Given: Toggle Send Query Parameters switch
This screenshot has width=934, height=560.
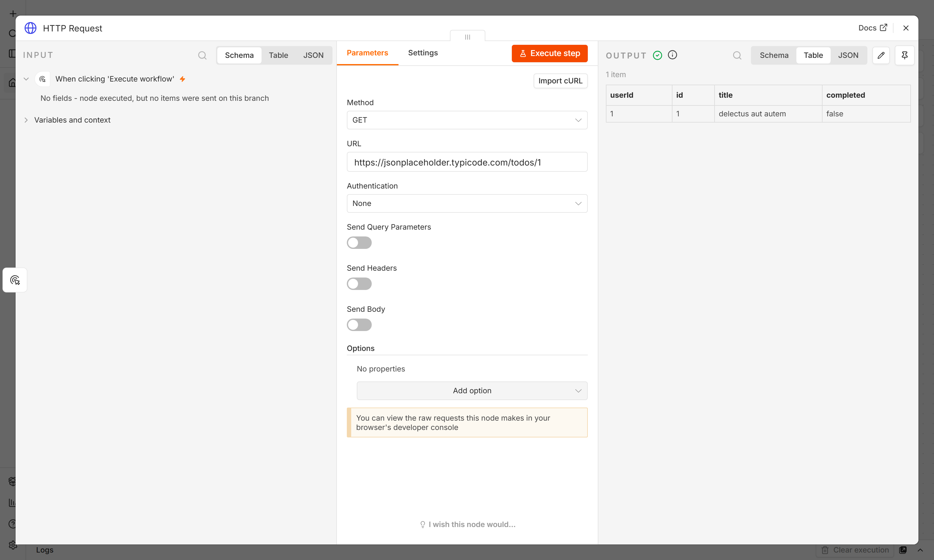Looking at the screenshot, I should [x=359, y=243].
